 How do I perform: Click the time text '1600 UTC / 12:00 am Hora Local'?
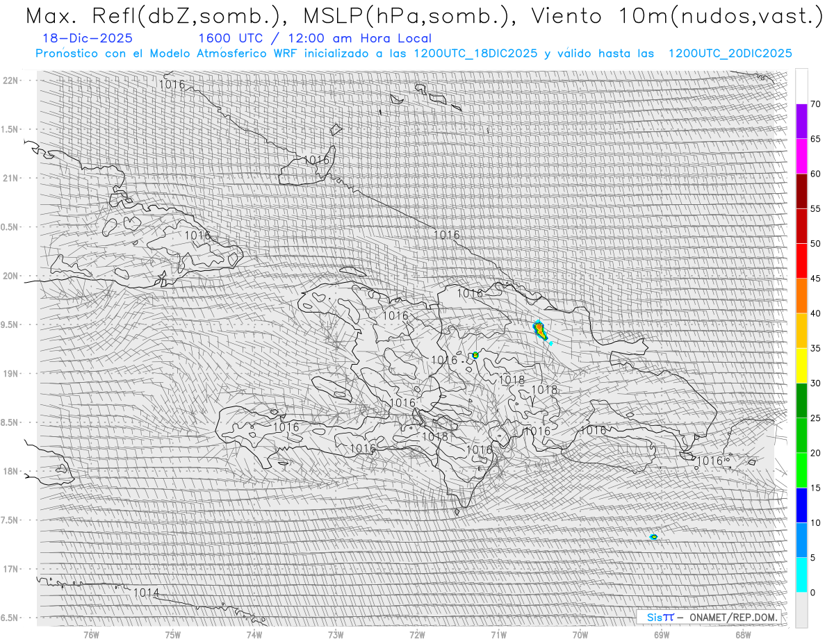[x=315, y=39]
